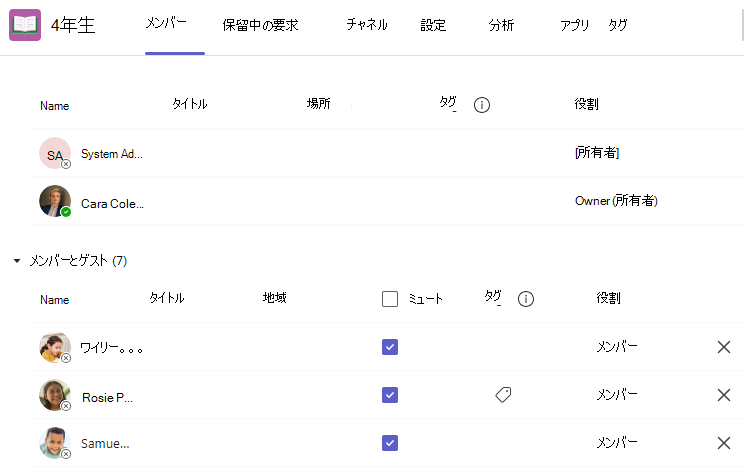This screenshot has height=469, width=744.
Task: Switch to 保留中の要求 tab
Action: point(260,25)
